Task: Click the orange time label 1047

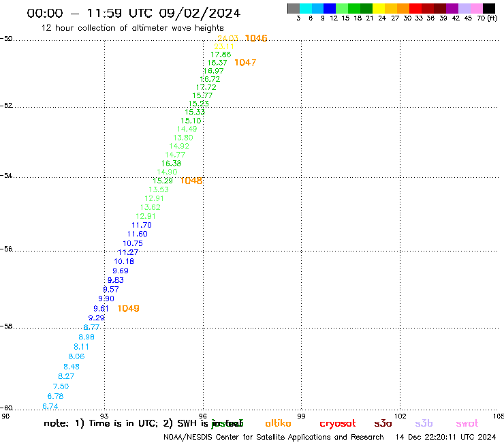Action: [245, 63]
